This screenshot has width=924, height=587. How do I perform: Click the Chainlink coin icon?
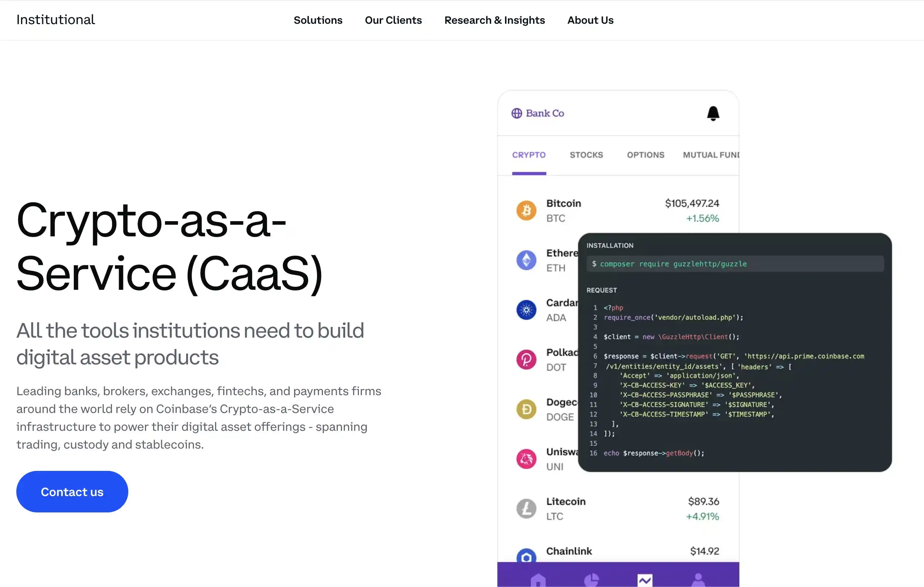click(x=527, y=556)
